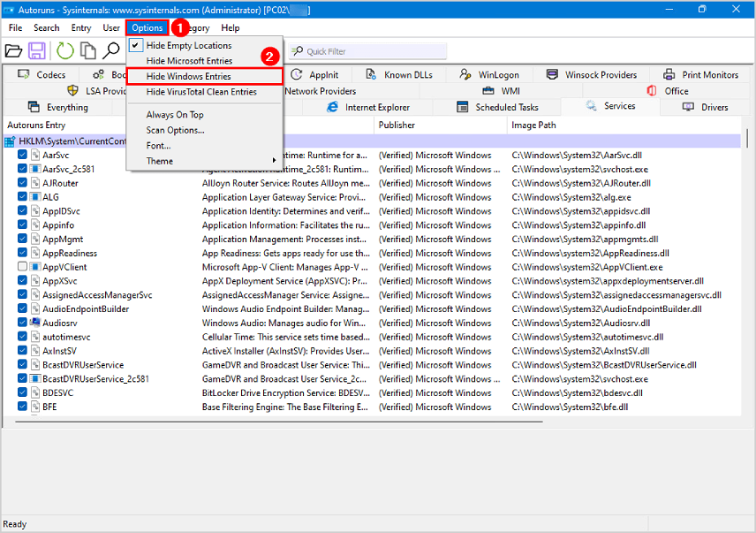This screenshot has height=533, width=756.
Task: Open the Codecs tab
Action: click(42, 75)
